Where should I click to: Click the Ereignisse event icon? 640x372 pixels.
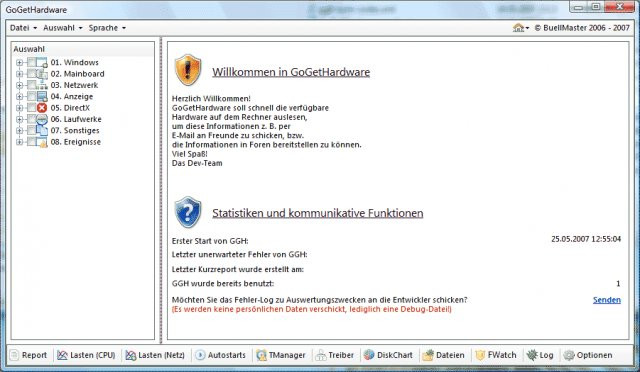(42, 142)
